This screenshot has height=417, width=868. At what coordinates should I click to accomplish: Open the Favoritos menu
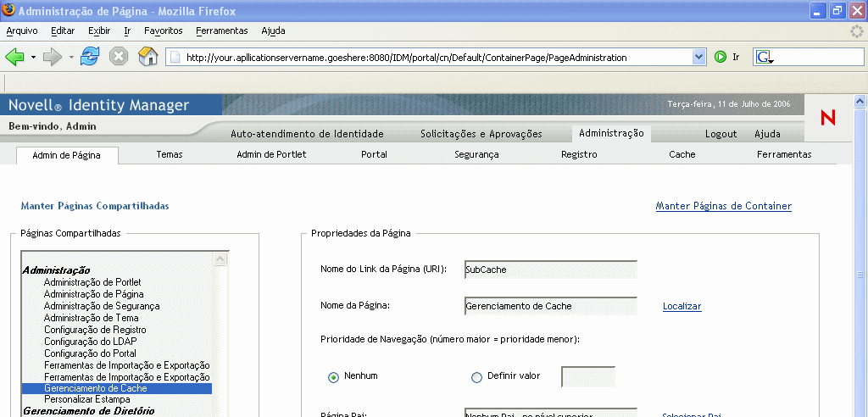pyautogui.click(x=164, y=31)
